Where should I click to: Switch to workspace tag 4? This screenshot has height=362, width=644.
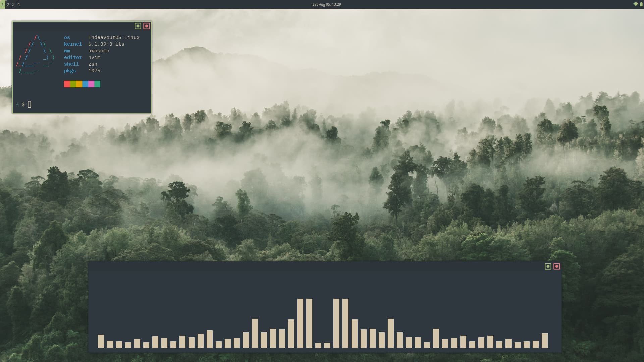tap(19, 4)
